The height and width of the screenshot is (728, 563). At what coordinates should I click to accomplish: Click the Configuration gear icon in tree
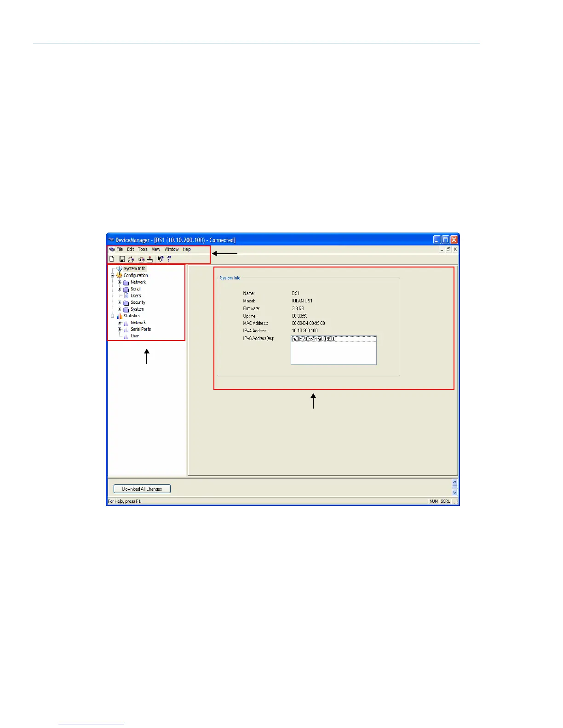click(x=119, y=275)
